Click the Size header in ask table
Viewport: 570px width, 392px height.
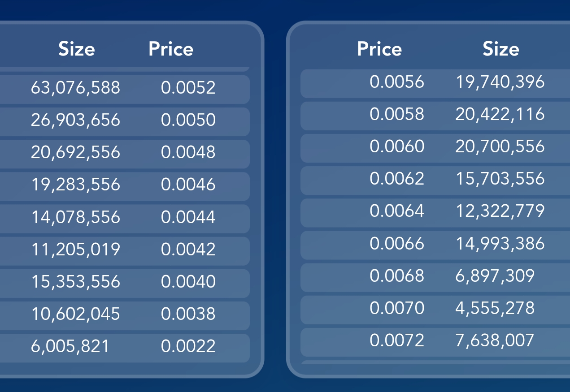coord(501,49)
